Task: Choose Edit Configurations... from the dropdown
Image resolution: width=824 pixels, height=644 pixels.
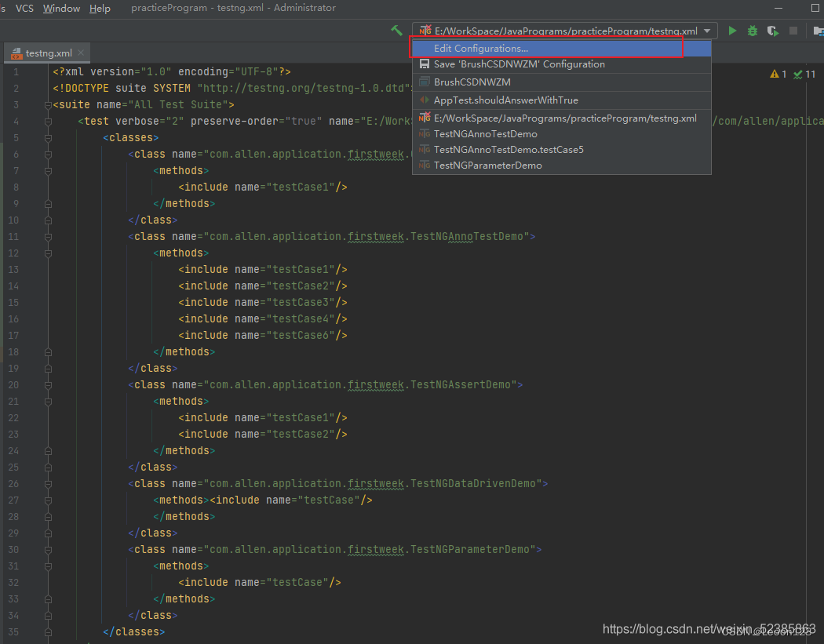Action: [x=561, y=48]
